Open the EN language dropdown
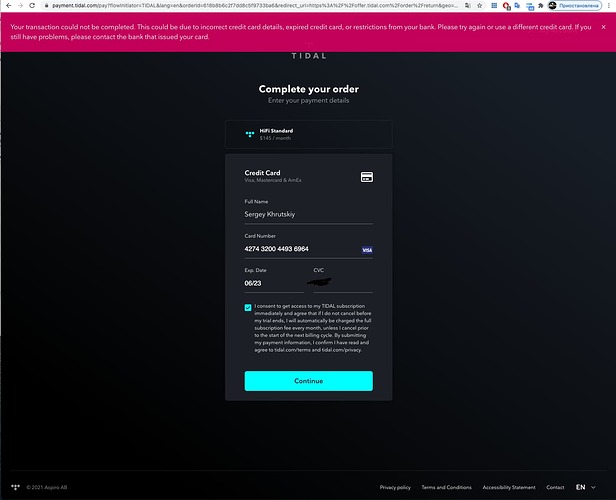The image size is (616, 500). point(583,487)
